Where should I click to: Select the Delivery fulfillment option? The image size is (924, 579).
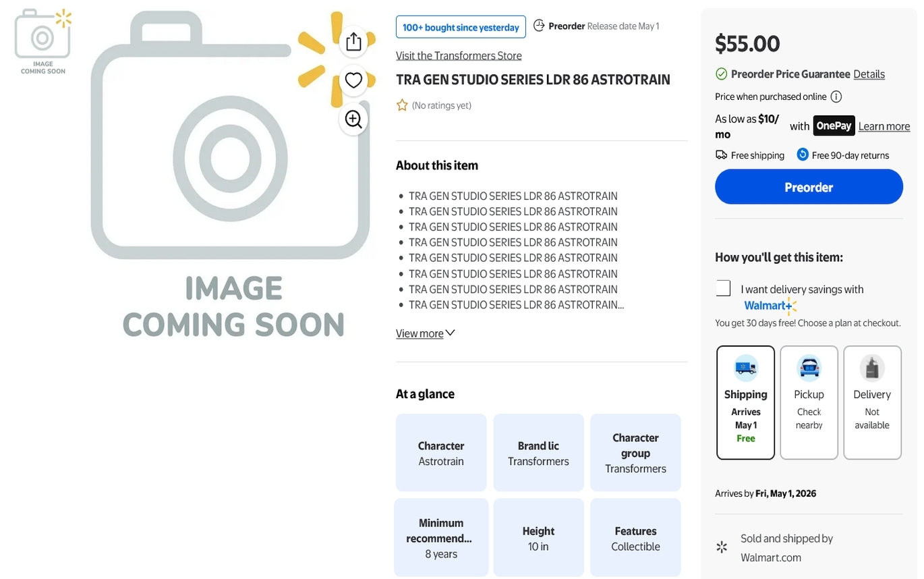pos(872,402)
